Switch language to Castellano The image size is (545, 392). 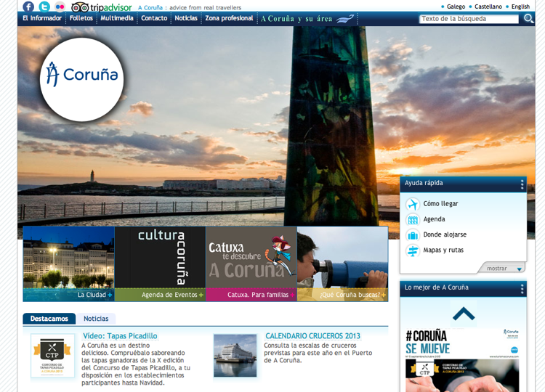point(488,7)
